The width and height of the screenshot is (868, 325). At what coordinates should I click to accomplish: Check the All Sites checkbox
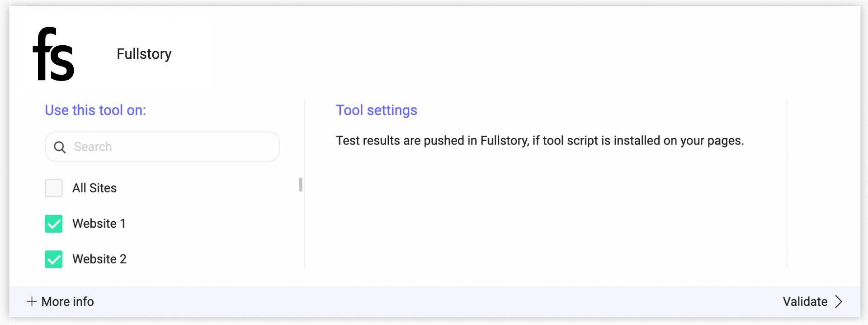pos(53,188)
